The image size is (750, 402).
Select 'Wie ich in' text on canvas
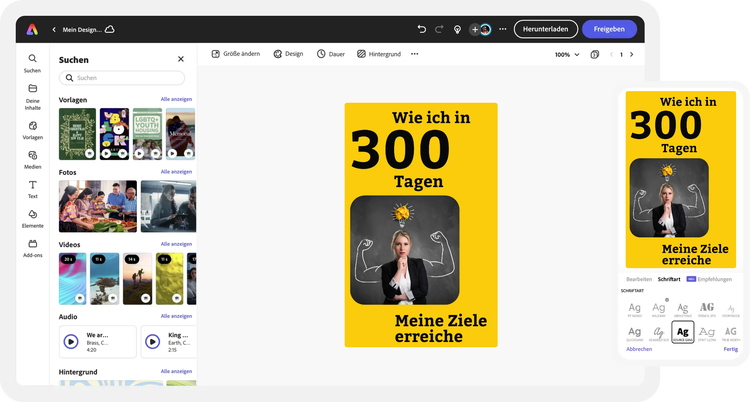point(431,117)
